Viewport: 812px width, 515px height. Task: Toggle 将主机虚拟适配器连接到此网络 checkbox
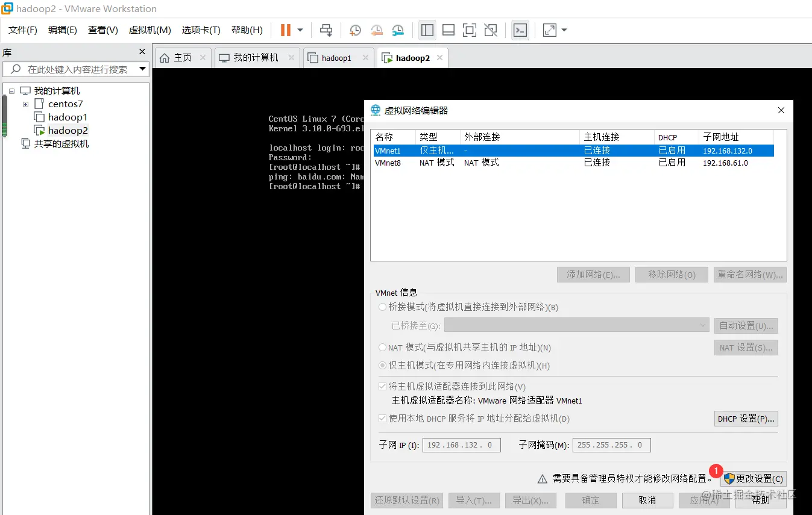382,387
